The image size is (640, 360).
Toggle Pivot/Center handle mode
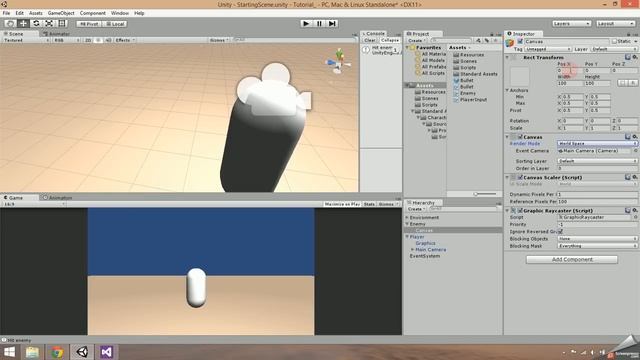pyautogui.click(x=89, y=24)
